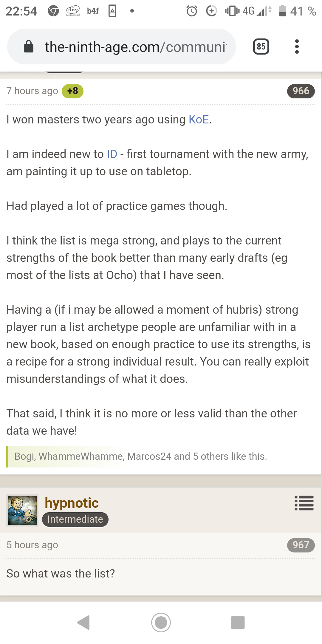322x644 pixels.
Task: Tap the +8 likes badge
Action: click(72, 91)
